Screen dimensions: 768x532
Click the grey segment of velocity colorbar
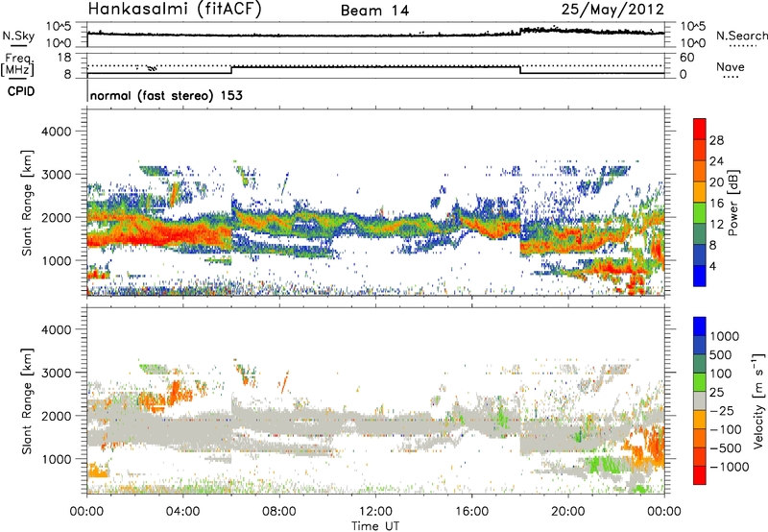tap(700, 400)
